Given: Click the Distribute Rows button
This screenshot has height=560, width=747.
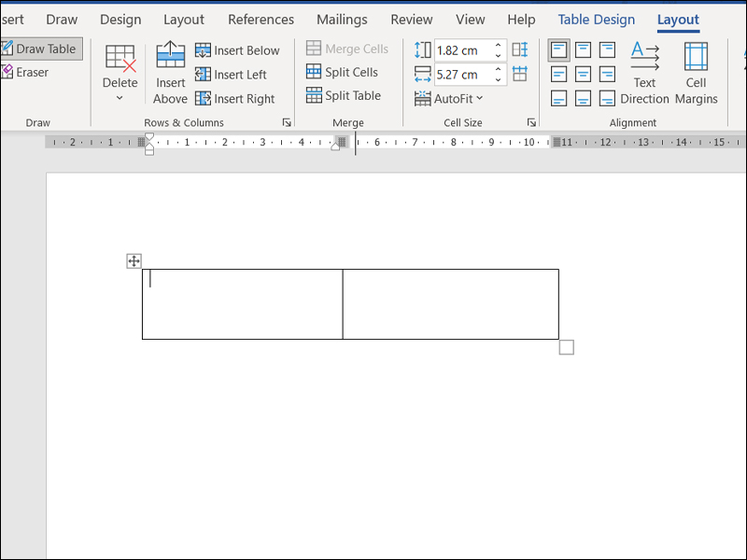Looking at the screenshot, I should (x=520, y=49).
